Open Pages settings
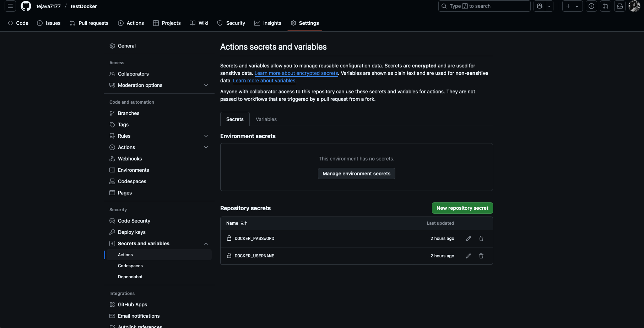 (159, 193)
